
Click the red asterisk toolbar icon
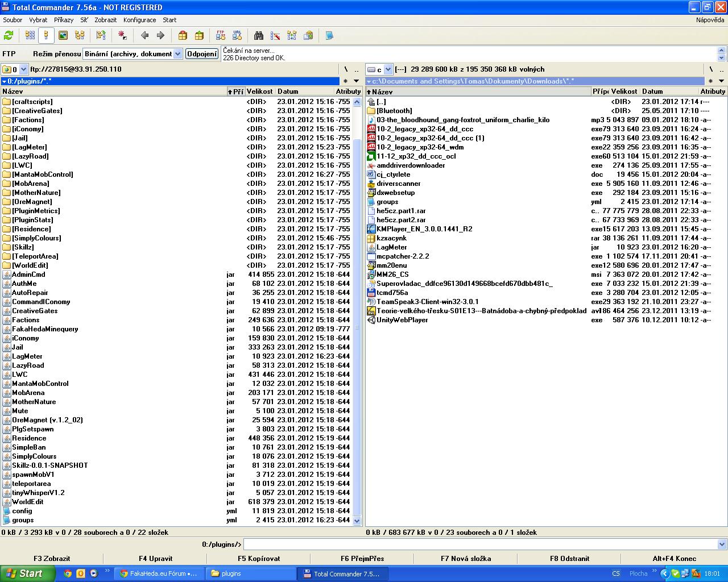click(122, 35)
